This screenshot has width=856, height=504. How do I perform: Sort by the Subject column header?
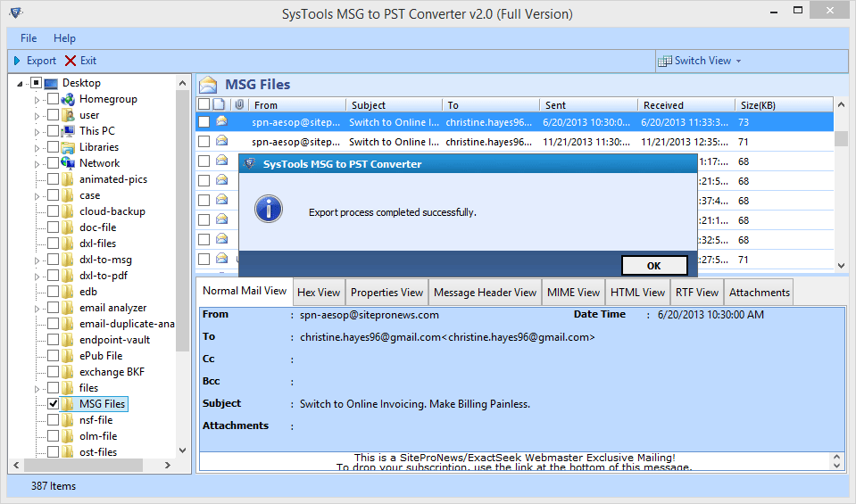pyautogui.click(x=394, y=104)
